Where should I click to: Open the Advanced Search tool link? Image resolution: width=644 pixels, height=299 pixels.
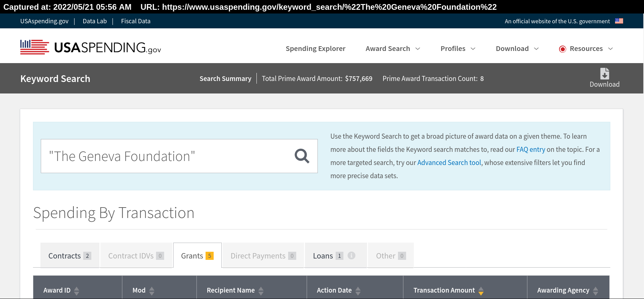(449, 163)
